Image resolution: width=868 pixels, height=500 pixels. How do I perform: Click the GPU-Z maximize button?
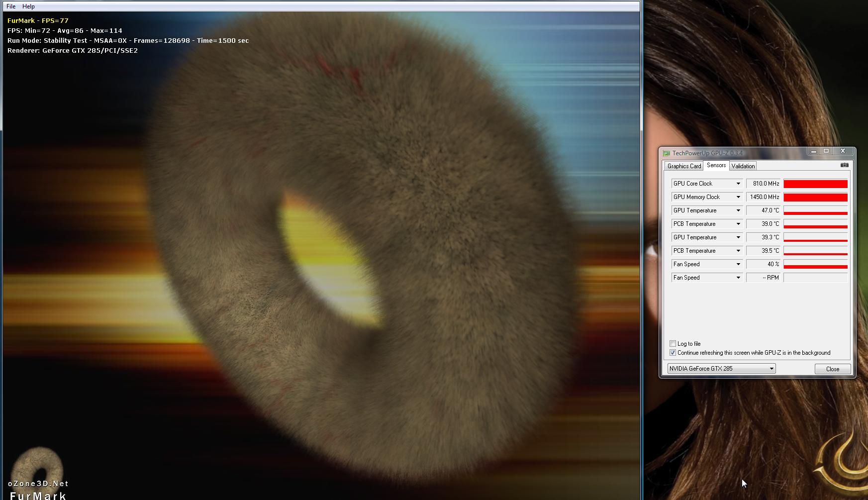(x=826, y=151)
